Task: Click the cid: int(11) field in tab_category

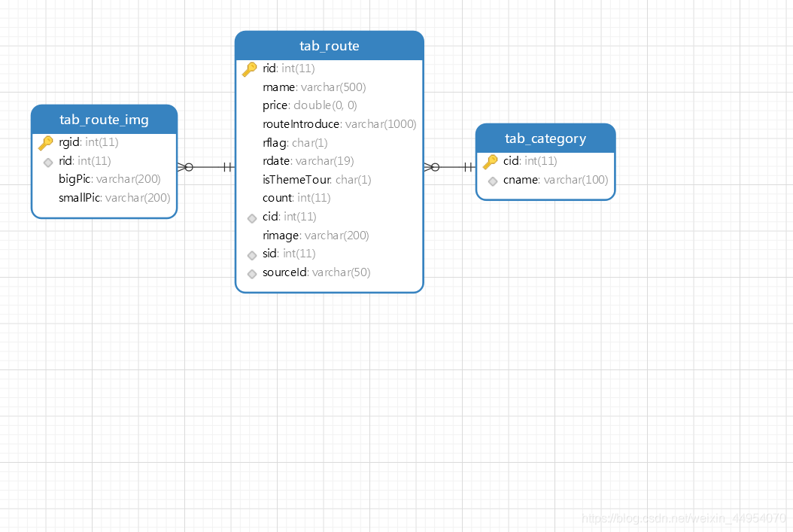Action: tap(530, 161)
